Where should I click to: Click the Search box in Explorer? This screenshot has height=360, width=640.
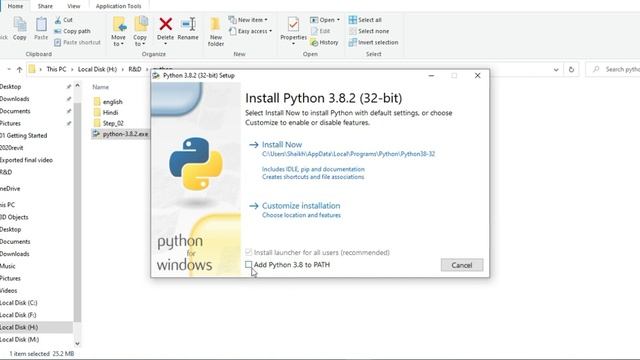[x=613, y=69]
